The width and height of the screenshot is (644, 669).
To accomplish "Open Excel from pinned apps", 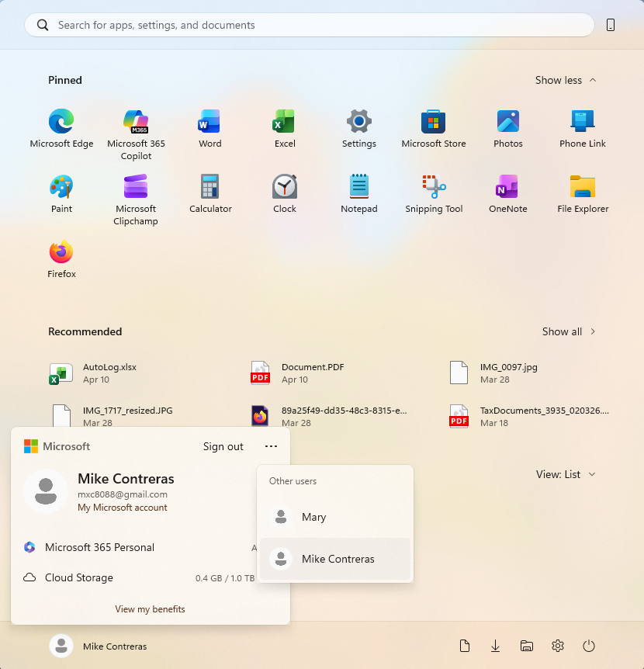I will pos(285,128).
